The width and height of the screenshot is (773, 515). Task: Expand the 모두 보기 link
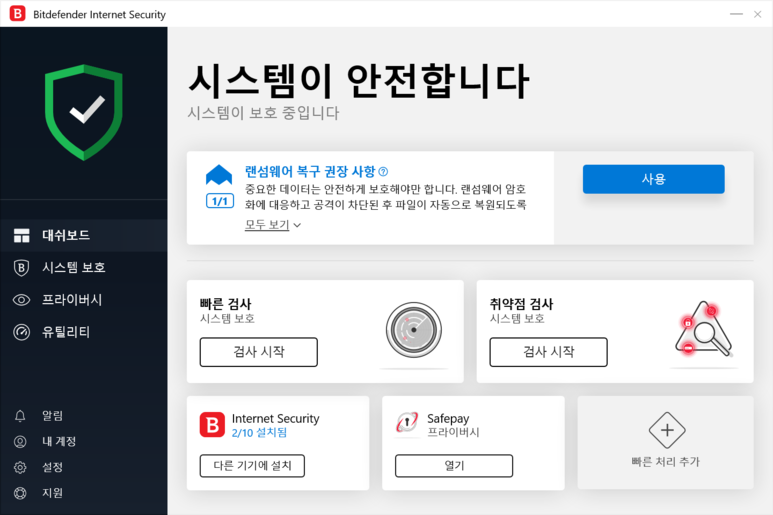point(267,225)
